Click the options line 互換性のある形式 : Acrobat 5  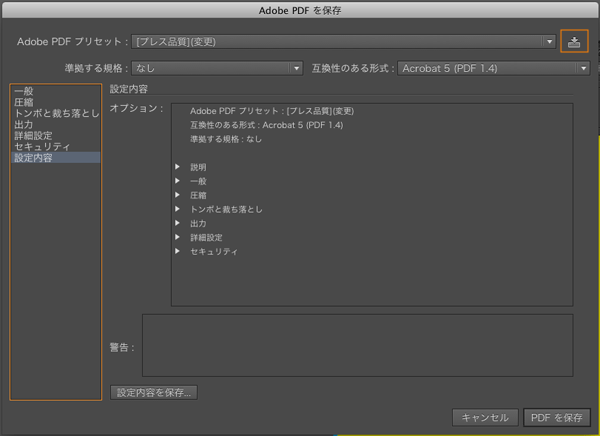tap(267, 125)
